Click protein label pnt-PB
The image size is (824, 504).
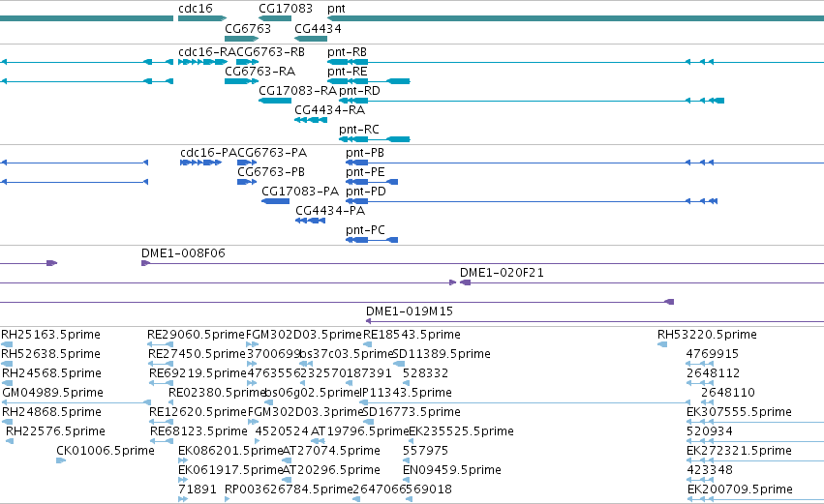point(365,153)
